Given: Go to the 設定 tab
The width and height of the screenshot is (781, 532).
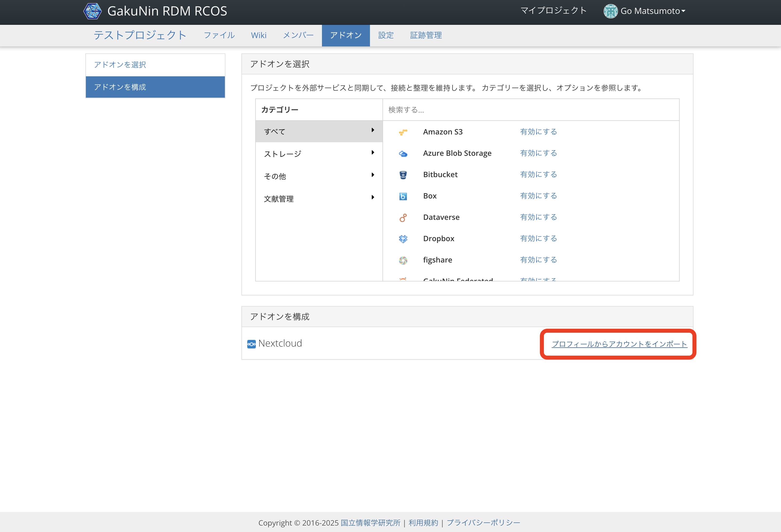Looking at the screenshot, I should [386, 35].
